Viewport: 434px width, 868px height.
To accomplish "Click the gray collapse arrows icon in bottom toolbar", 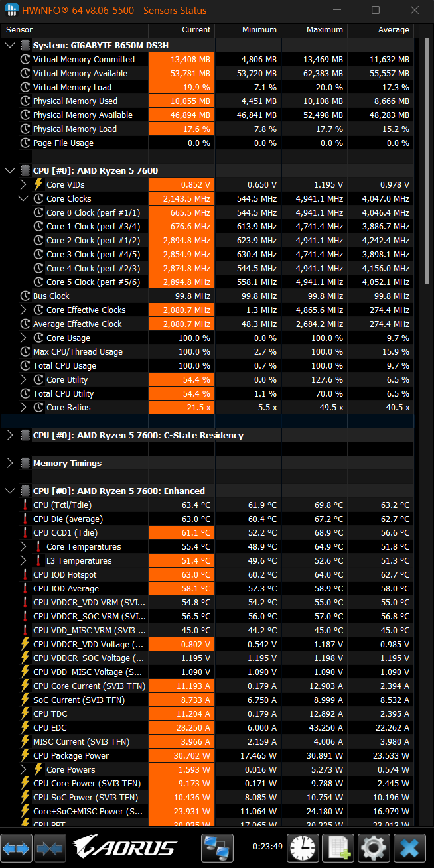I will point(48,847).
